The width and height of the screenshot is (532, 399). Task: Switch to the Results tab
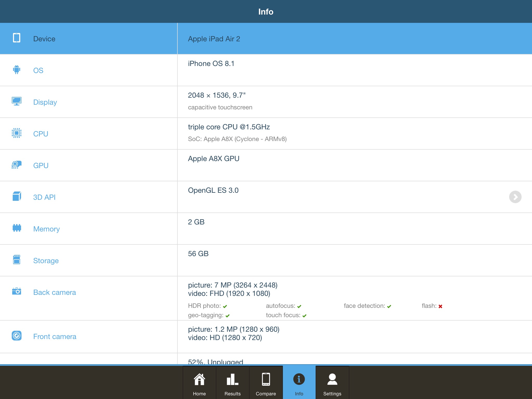[x=232, y=383]
